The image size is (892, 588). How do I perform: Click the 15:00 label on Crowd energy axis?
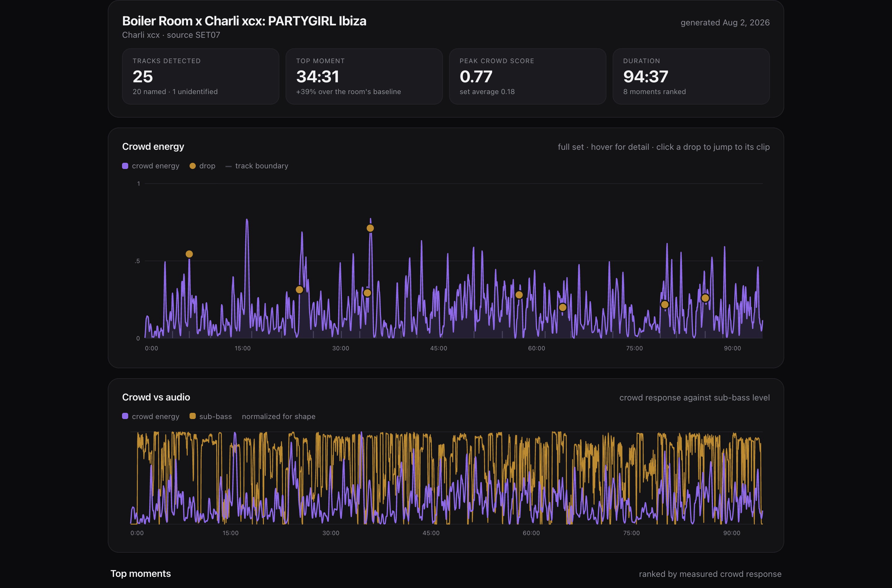(x=243, y=348)
